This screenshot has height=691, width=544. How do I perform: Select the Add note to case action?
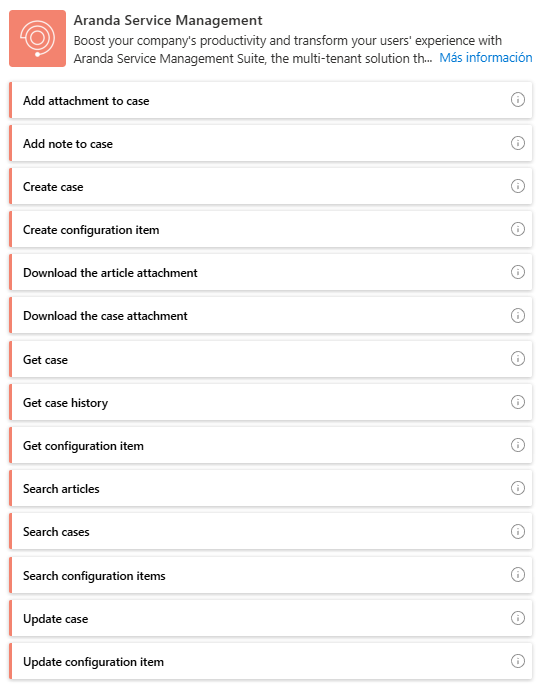(271, 143)
